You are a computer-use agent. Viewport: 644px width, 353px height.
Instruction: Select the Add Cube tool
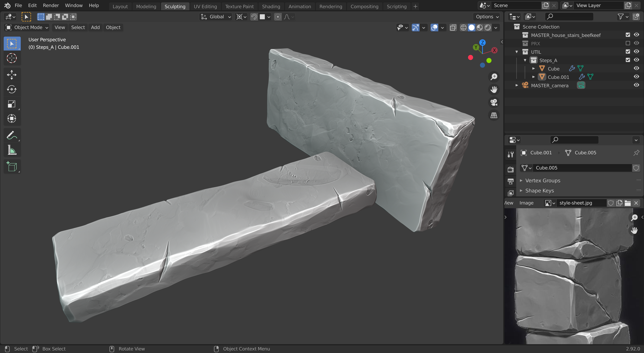click(x=12, y=167)
